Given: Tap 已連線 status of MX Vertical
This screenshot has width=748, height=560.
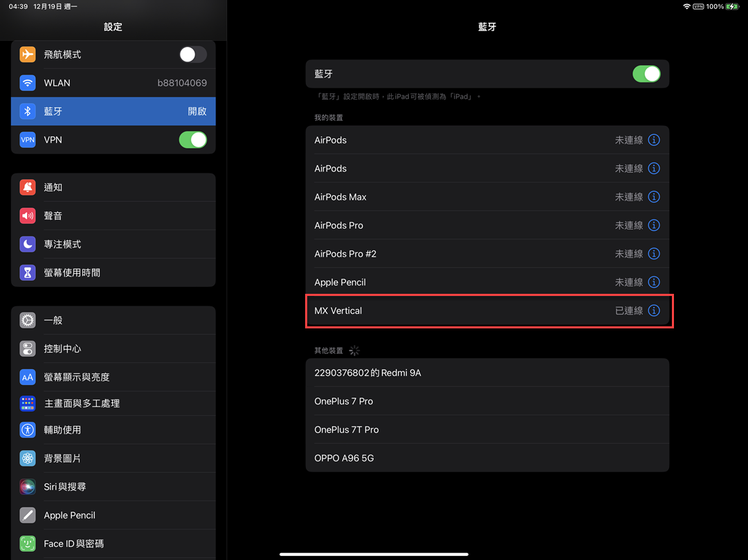Looking at the screenshot, I should click(629, 310).
